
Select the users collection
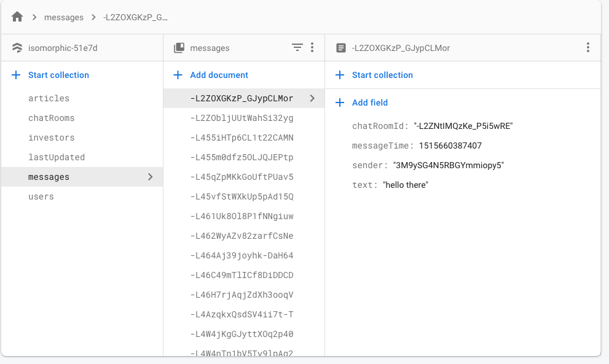pyautogui.click(x=41, y=196)
